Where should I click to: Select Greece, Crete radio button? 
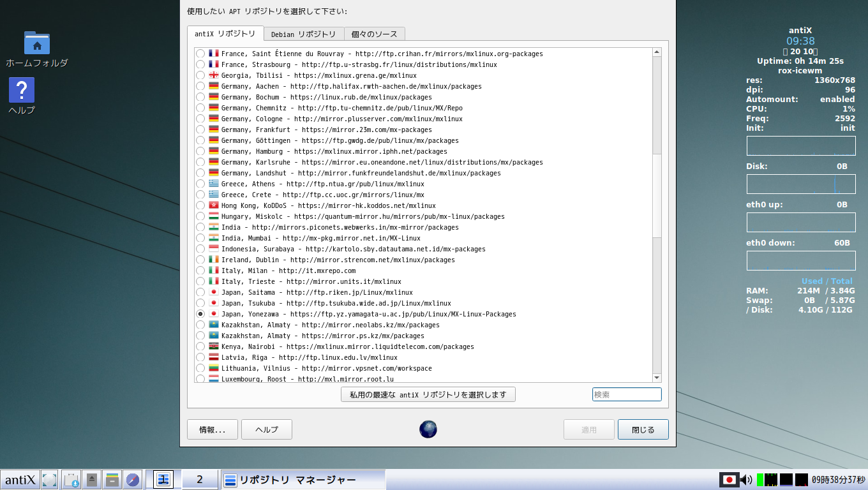(x=200, y=195)
